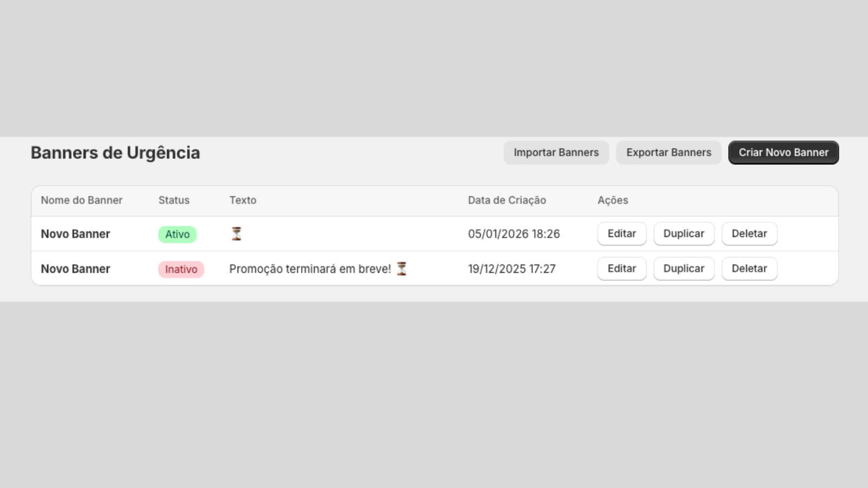Click the Nome do Banner column header
This screenshot has height=488, width=868.
point(82,200)
